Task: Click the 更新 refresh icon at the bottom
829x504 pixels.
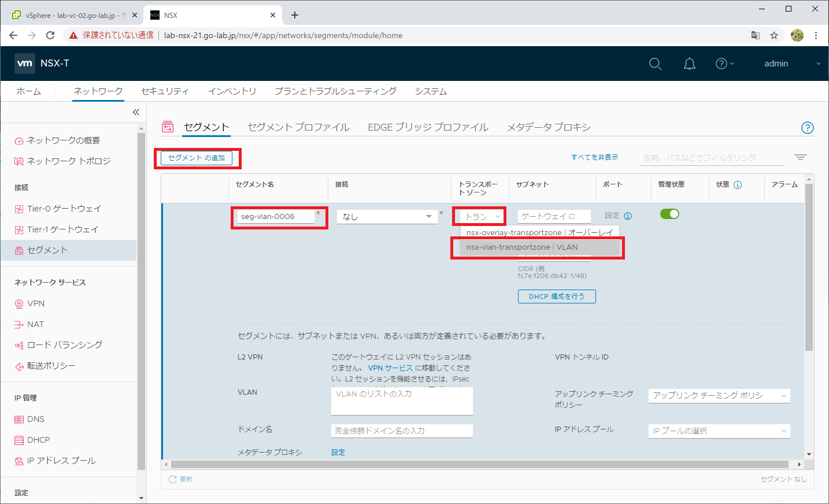Action: (x=172, y=479)
